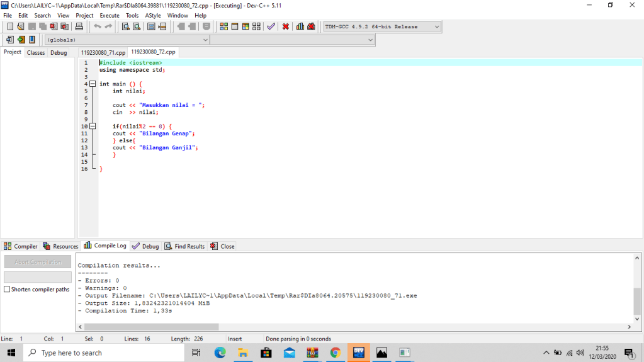Image resolution: width=644 pixels, height=362 pixels.
Task: Click the Print toolbar icon
Action: point(79,26)
